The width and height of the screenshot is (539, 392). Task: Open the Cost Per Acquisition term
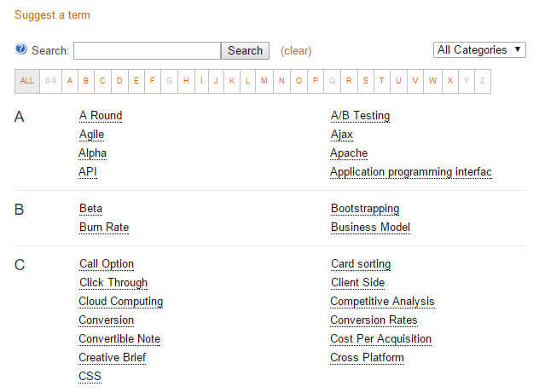point(380,339)
